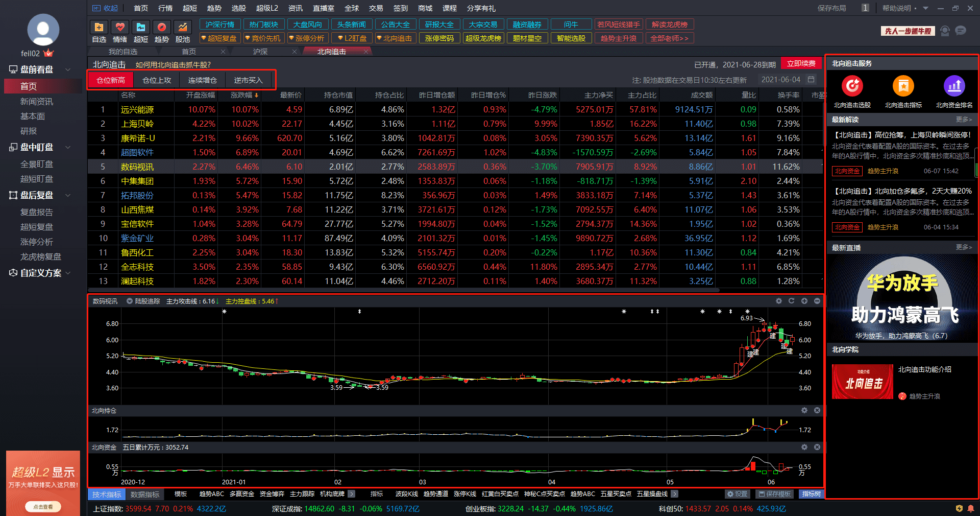Open the 行情 menu item
This screenshot has height=516, width=980.
click(165, 8)
